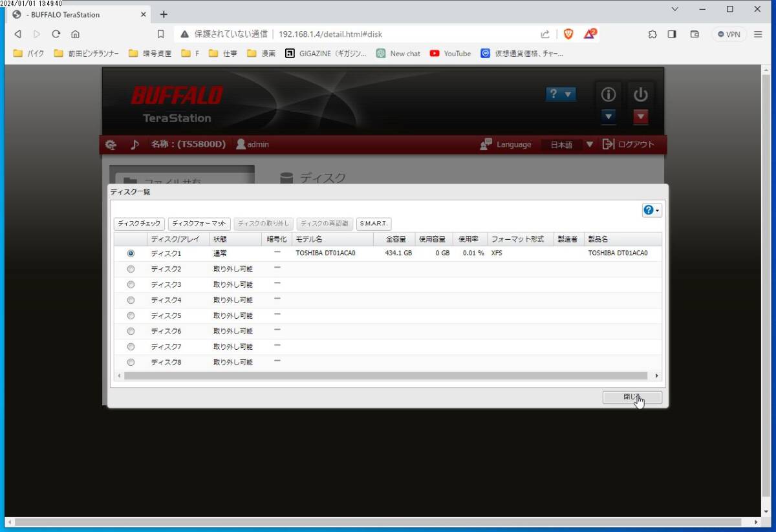Click the ログアウト logout link
The width and height of the screenshot is (776, 532).
coord(629,145)
